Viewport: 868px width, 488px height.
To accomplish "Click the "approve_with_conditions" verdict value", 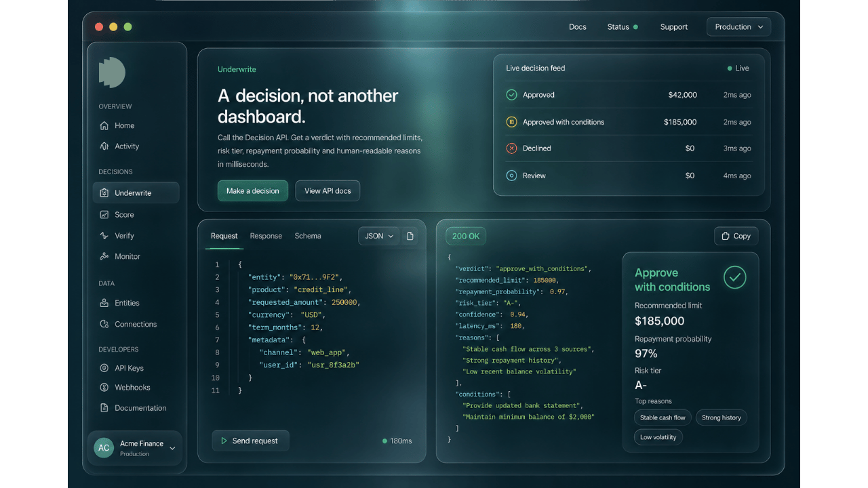I will 543,268.
